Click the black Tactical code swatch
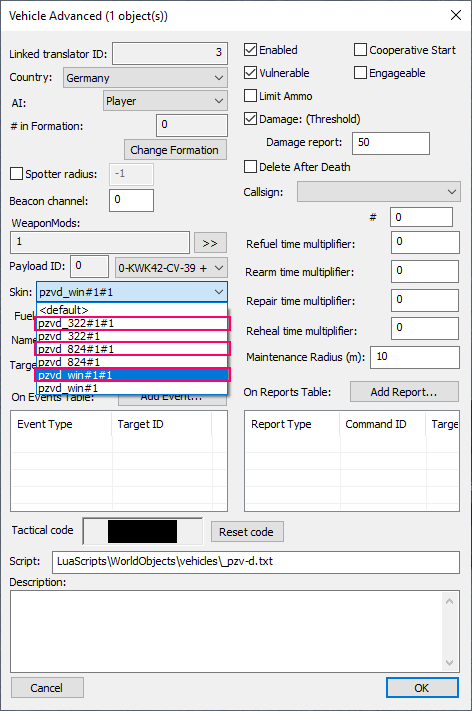The image size is (472, 711). pos(142,531)
